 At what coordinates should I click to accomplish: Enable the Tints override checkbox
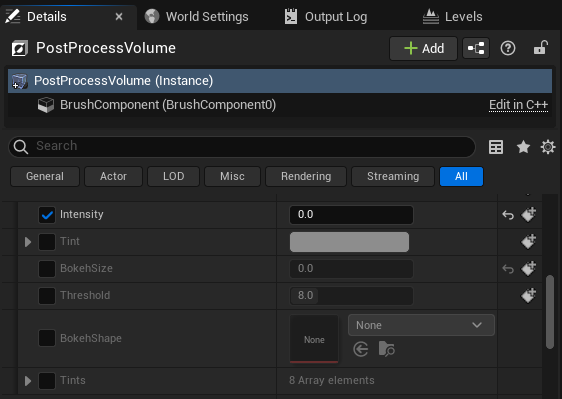click(47, 380)
